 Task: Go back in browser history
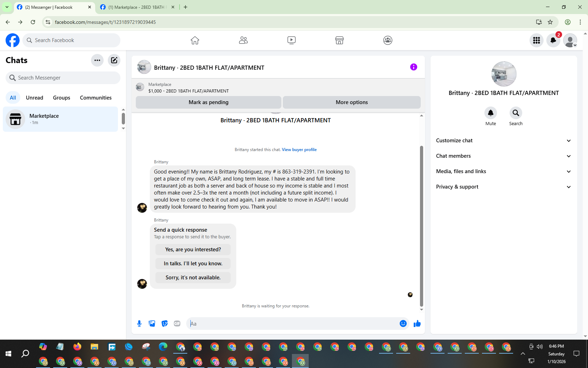[8, 22]
